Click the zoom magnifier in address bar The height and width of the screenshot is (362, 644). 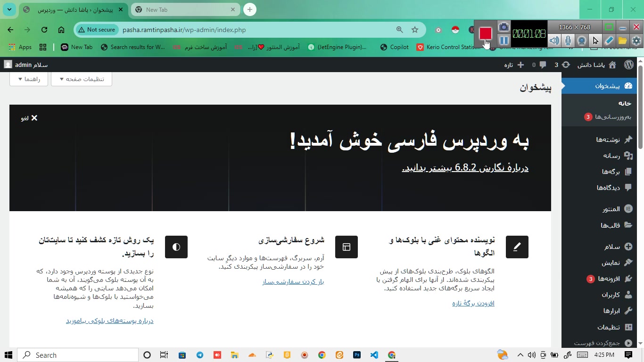(400, 30)
